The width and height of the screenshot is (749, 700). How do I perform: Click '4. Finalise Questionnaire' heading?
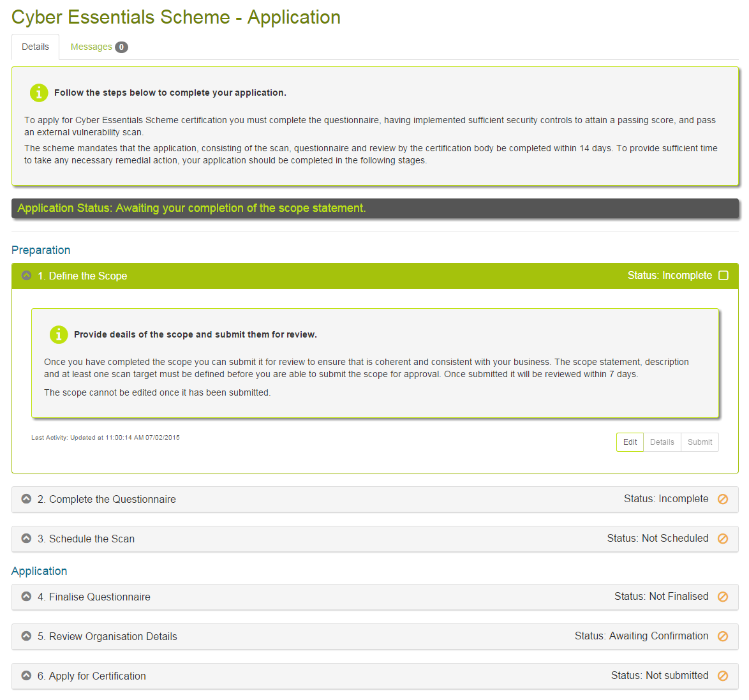[94, 597]
